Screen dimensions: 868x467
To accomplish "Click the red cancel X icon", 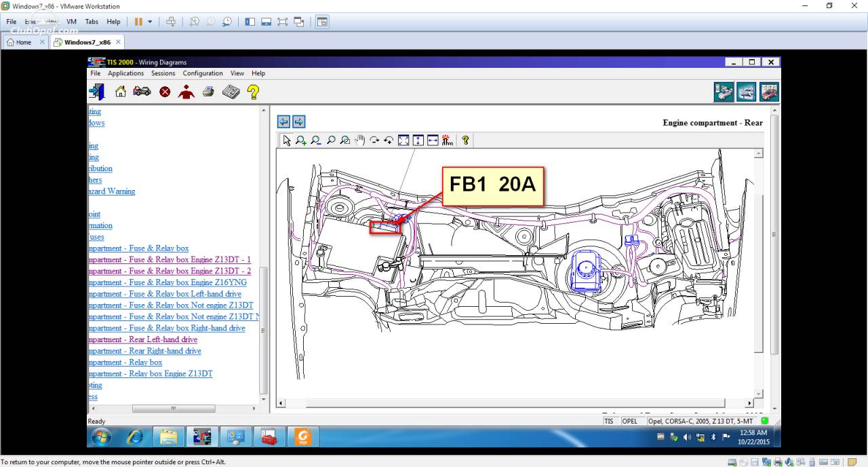I will pyautogui.click(x=165, y=92).
